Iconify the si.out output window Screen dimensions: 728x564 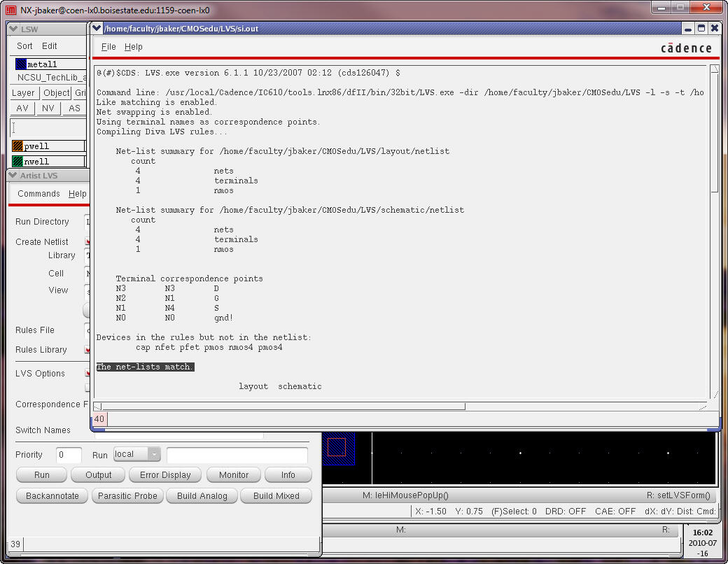pos(688,28)
